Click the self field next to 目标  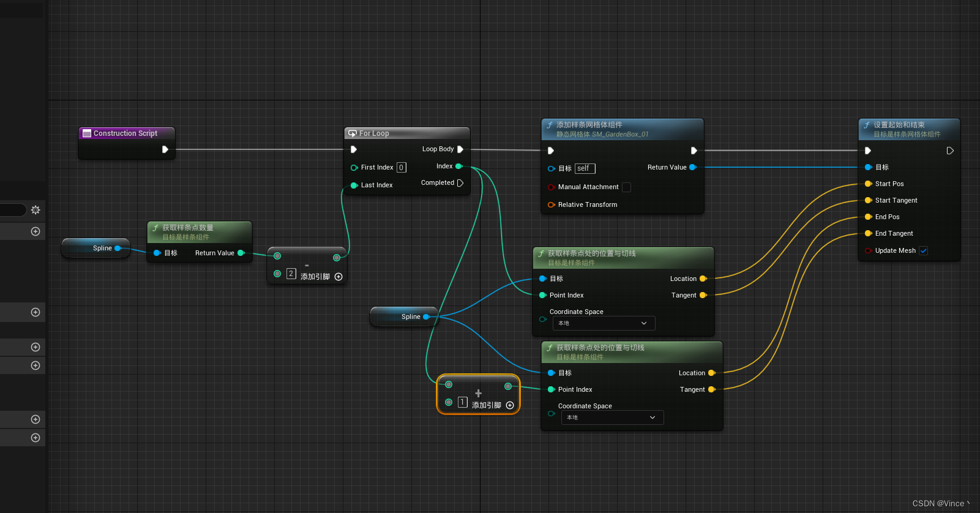point(585,168)
